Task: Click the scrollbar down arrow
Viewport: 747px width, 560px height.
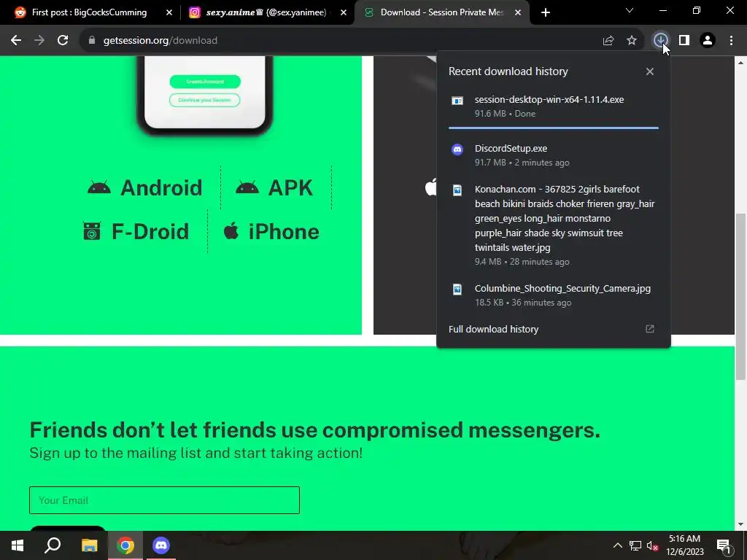Action: [741, 525]
